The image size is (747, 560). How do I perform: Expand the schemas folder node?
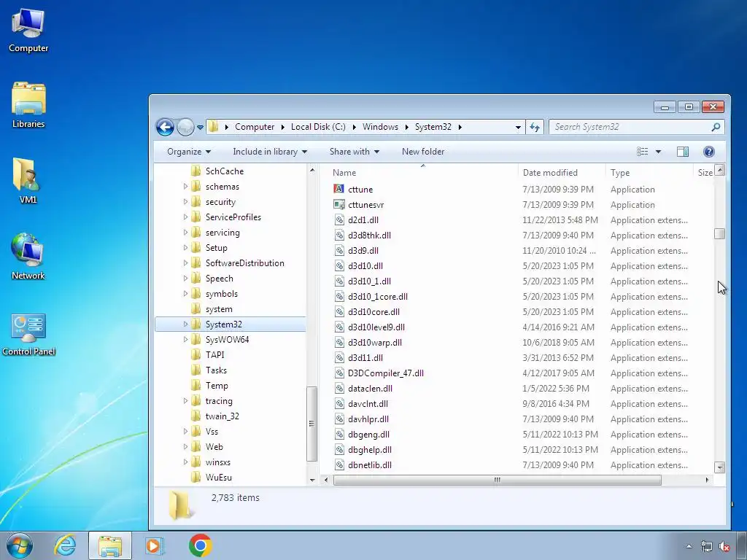[185, 186]
